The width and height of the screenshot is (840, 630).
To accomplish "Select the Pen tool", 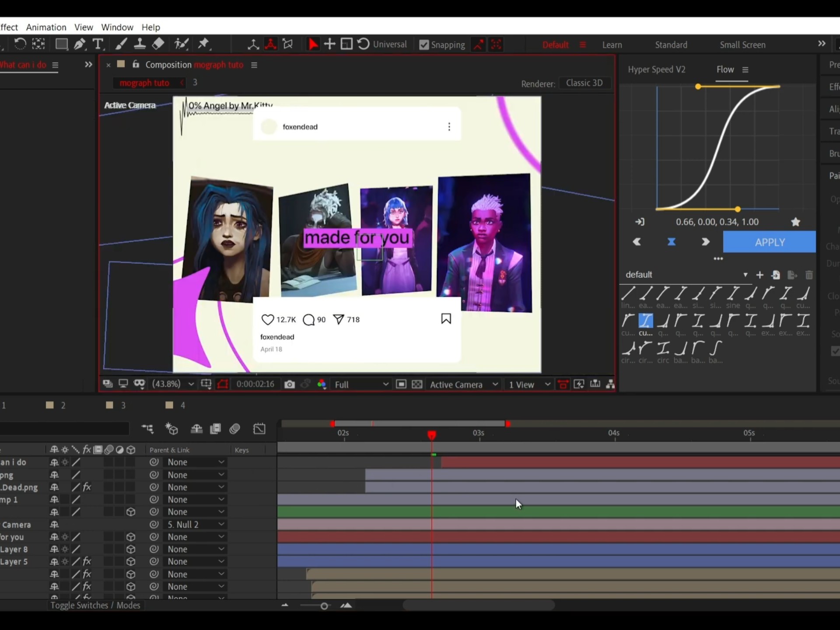I will [80, 44].
